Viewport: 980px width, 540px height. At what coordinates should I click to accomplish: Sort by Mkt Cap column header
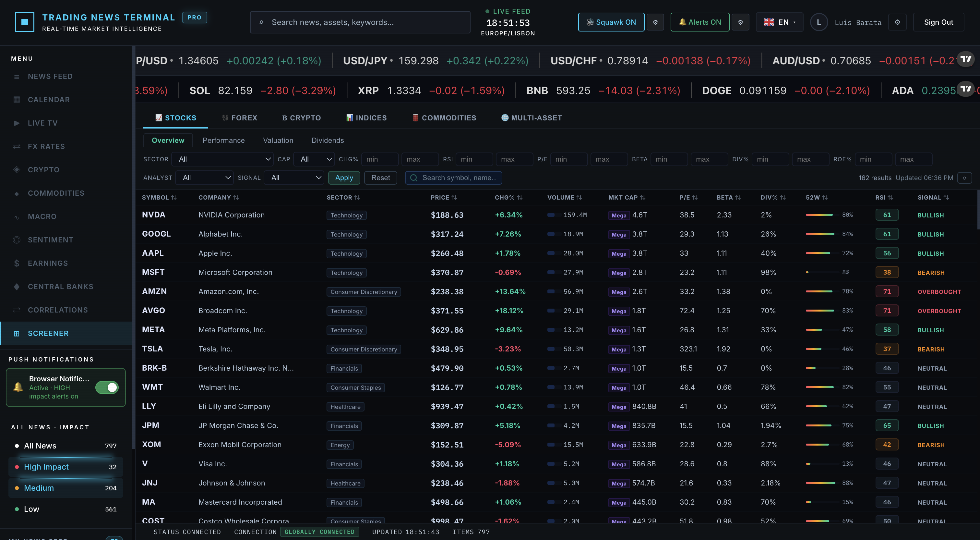[x=627, y=197]
